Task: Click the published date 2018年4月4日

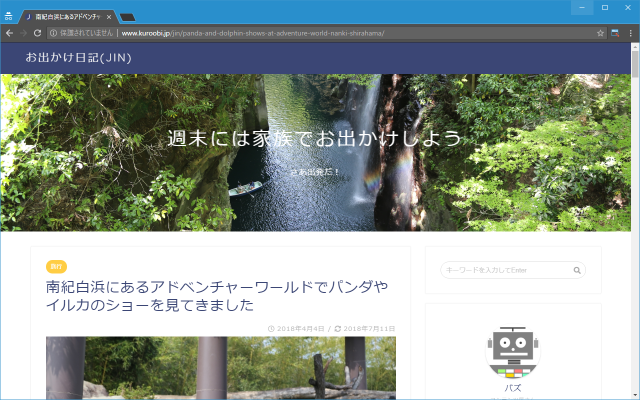Action: click(x=301, y=329)
